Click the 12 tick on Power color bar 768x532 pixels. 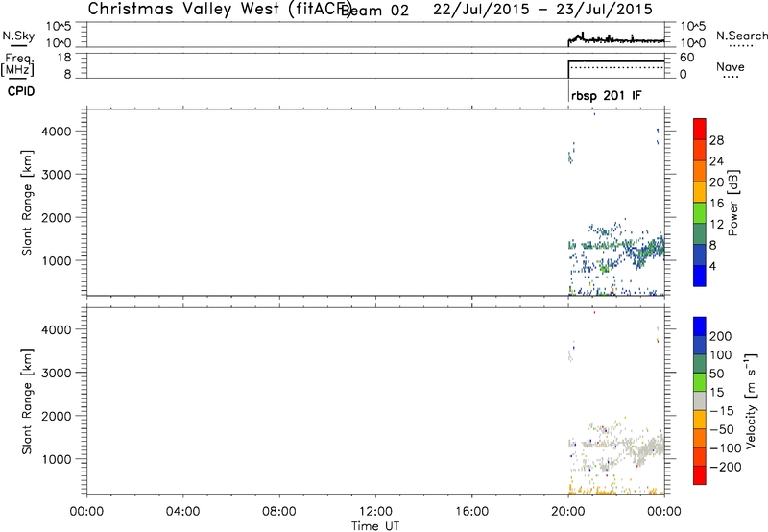point(716,225)
